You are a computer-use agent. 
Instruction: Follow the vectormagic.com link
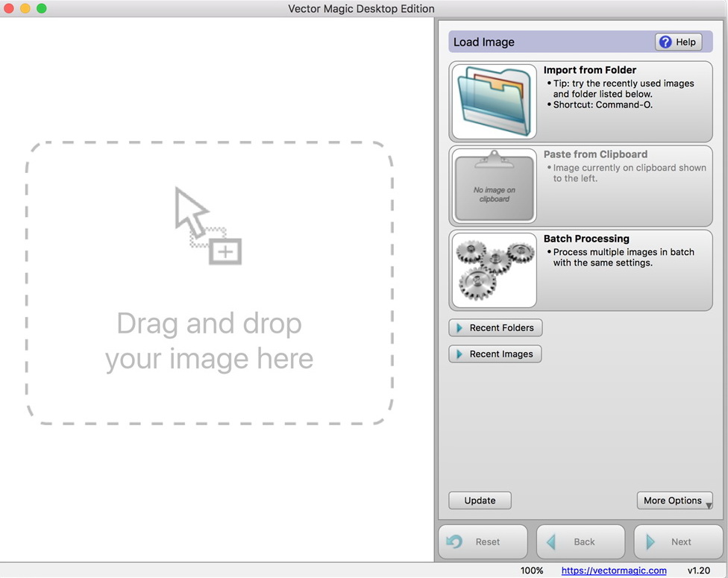[613, 571]
